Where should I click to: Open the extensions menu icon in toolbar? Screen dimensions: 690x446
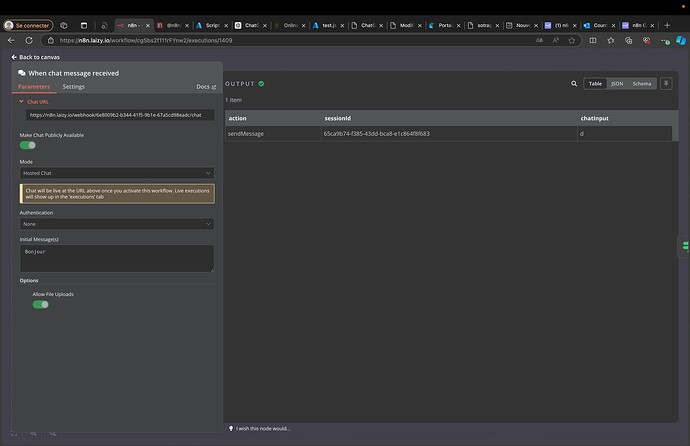click(x=664, y=40)
